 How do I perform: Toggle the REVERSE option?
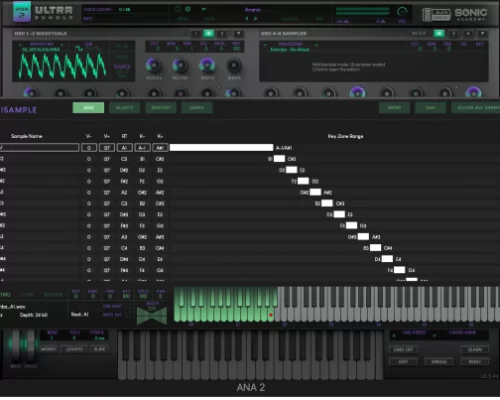pyautogui.click(x=53, y=295)
